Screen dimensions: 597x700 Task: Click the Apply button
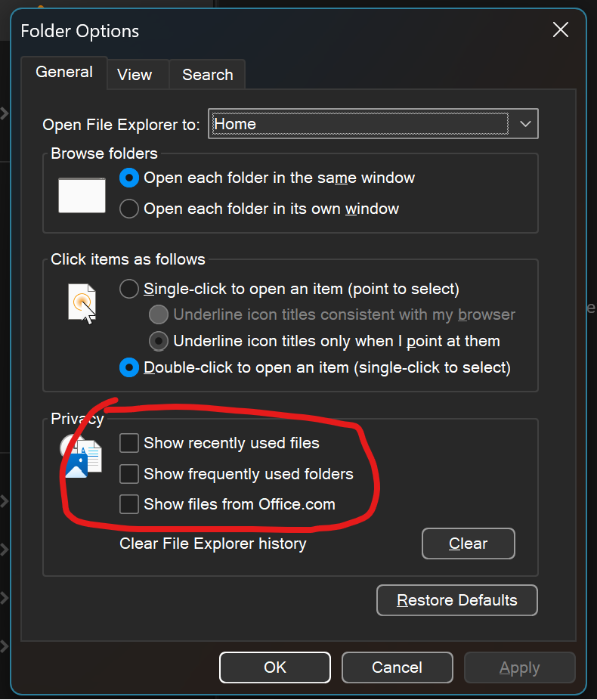[519, 667]
